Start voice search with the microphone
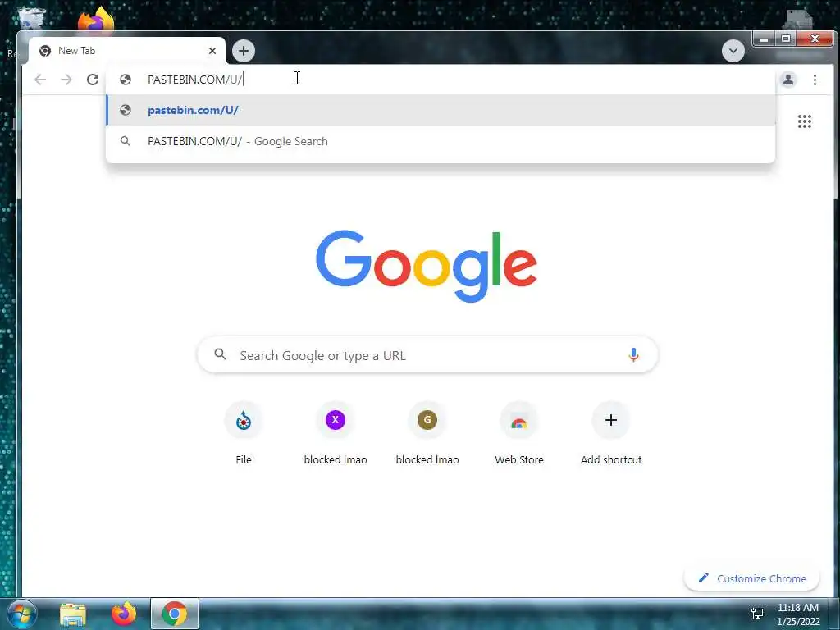Viewport: 840px width, 630px height. 633,354
